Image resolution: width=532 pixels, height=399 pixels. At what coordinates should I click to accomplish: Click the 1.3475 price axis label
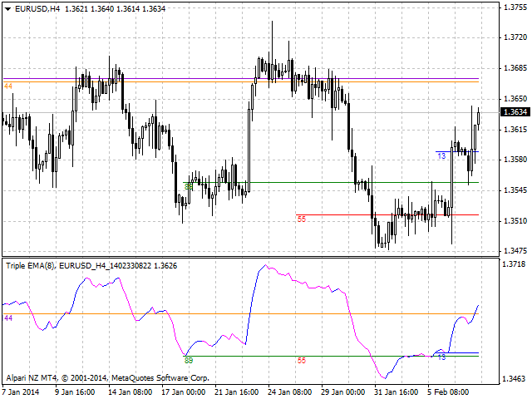click(515, 251)
